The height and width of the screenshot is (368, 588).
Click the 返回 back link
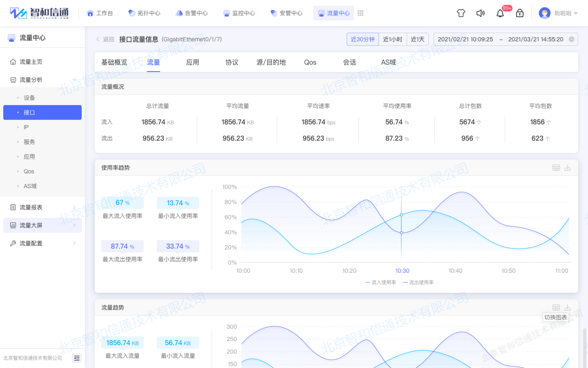pos(105,39)
